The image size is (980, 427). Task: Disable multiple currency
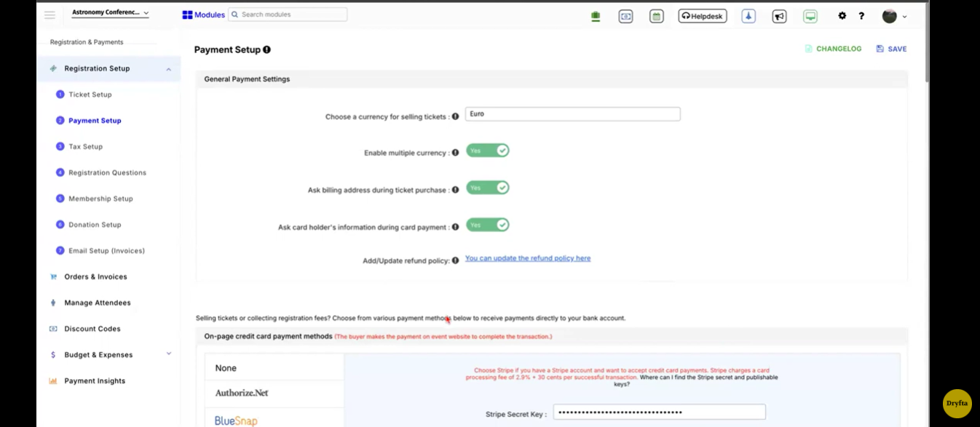click(487, 151)
